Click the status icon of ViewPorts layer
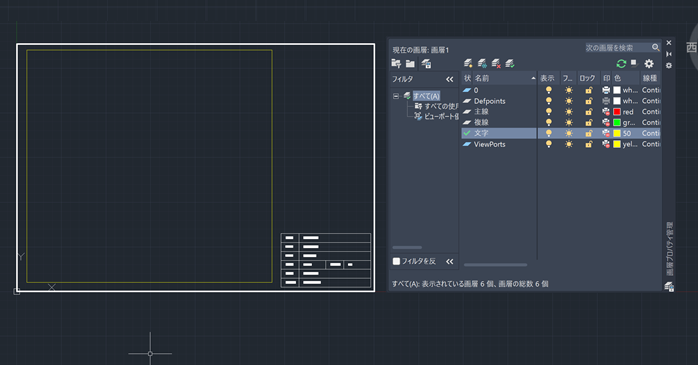 click(x=467, y=144)
